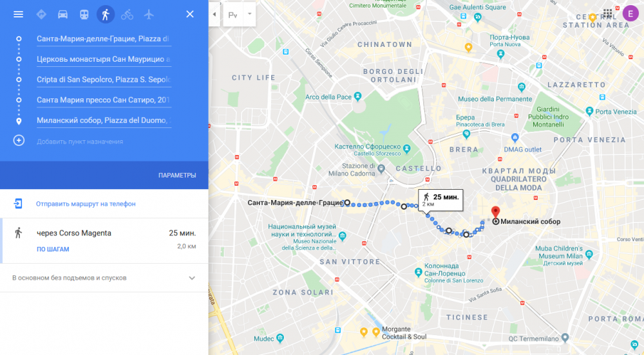The height and width of the screenshot is (355, 644).
Task: Collapse the side panel arrow
Action: point(214,14)
